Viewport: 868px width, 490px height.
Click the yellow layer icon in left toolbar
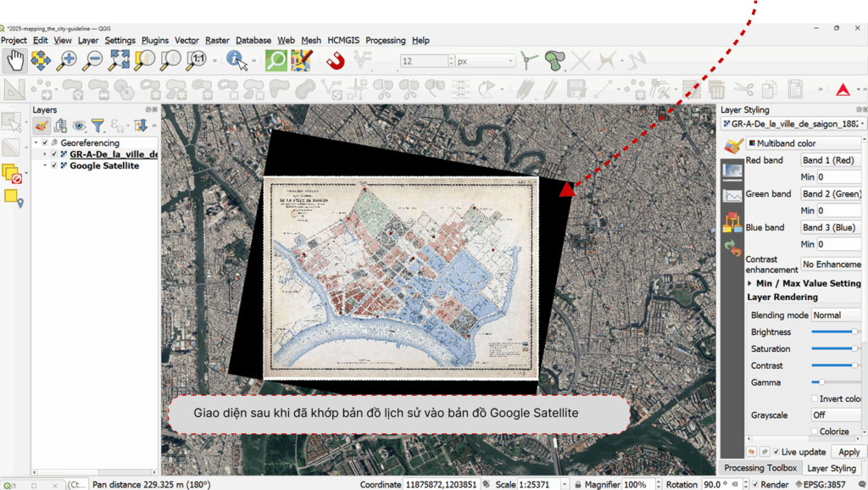pyautogui.click(x=12, y=198)
